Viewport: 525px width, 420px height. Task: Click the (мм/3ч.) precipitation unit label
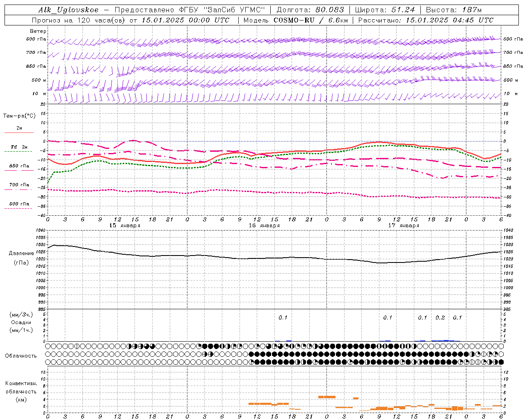pos(21,315)
